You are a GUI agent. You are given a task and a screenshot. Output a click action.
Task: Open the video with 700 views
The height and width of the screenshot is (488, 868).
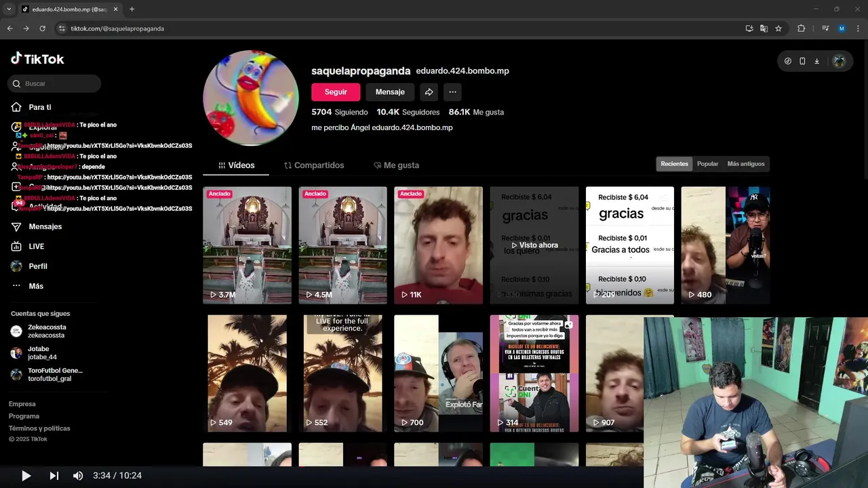[439, 373]
